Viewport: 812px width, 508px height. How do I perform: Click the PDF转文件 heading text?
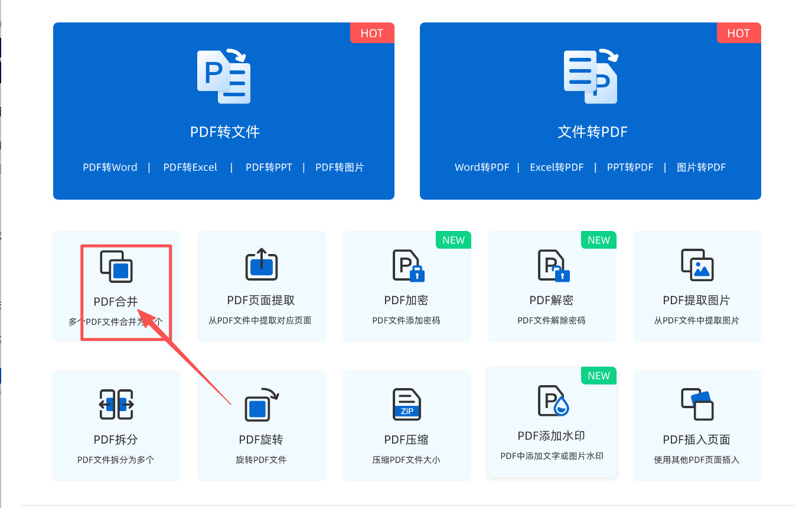click(225, 132)
